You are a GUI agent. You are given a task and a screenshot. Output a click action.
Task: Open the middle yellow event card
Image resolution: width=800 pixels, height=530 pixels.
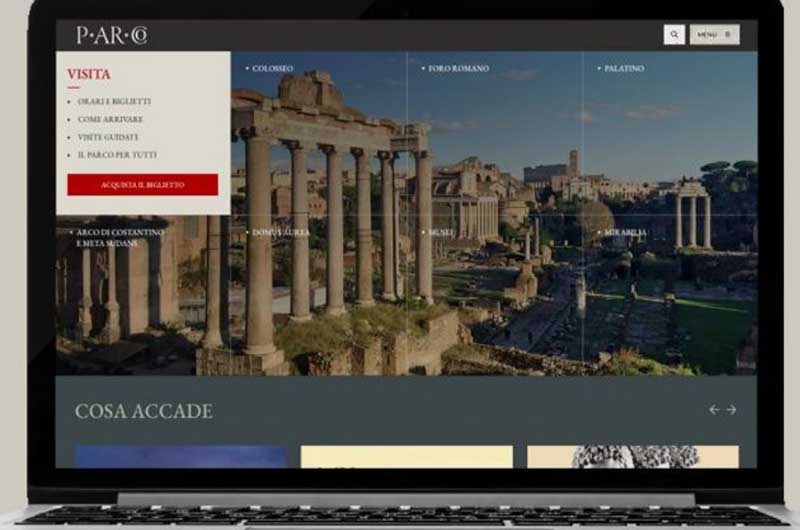click(406, 457)
